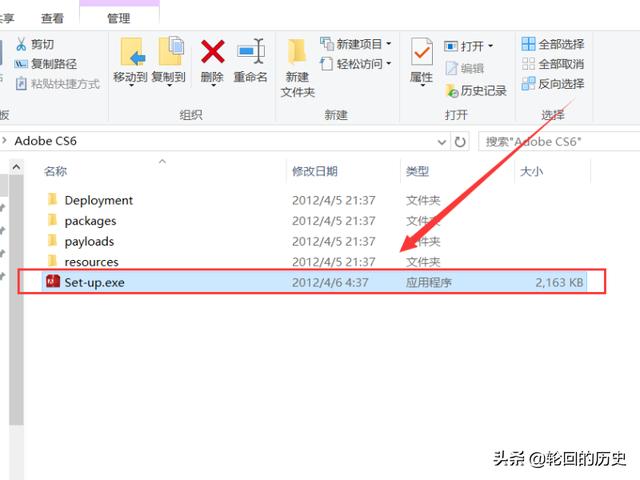Expand the Easy access (轻松访问) dropdown arrow
Image resolution: width=640 pixels, height=480 pixels.
(x=389, y=64)
